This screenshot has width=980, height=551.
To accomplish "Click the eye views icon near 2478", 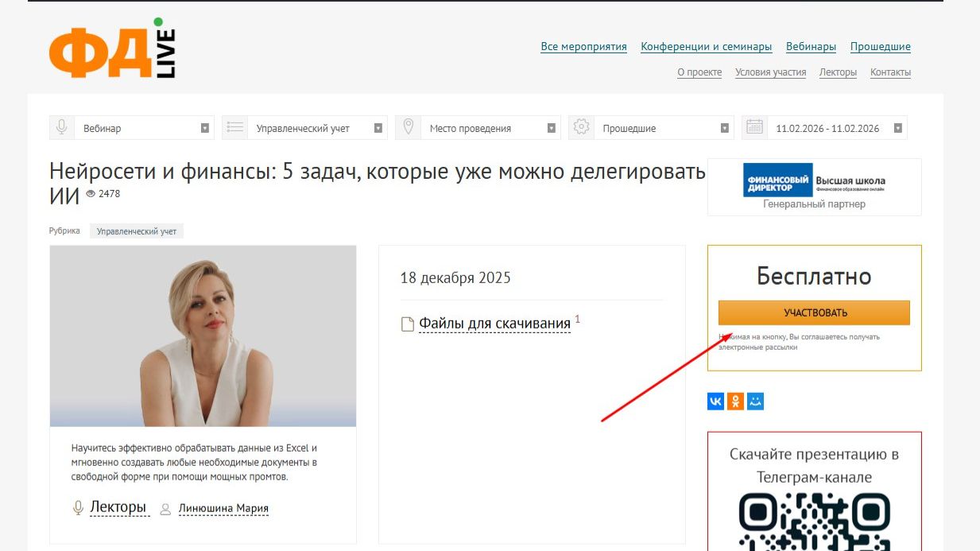I will (91, 194).
